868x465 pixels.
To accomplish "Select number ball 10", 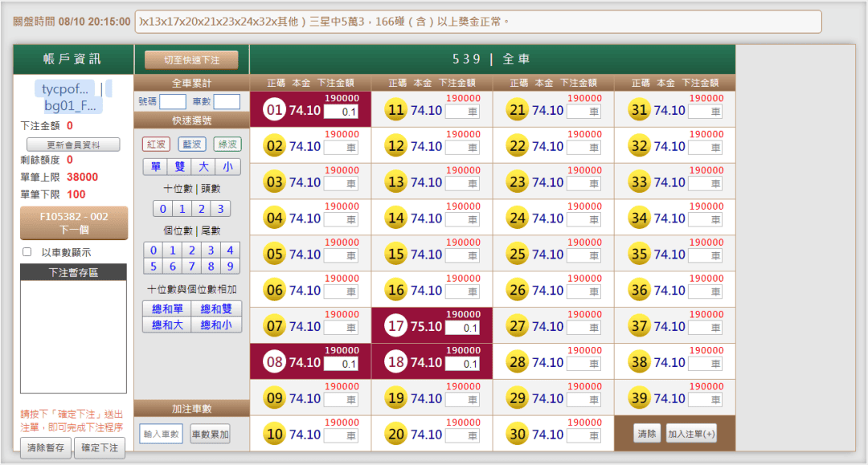I will tap(275, 434).
